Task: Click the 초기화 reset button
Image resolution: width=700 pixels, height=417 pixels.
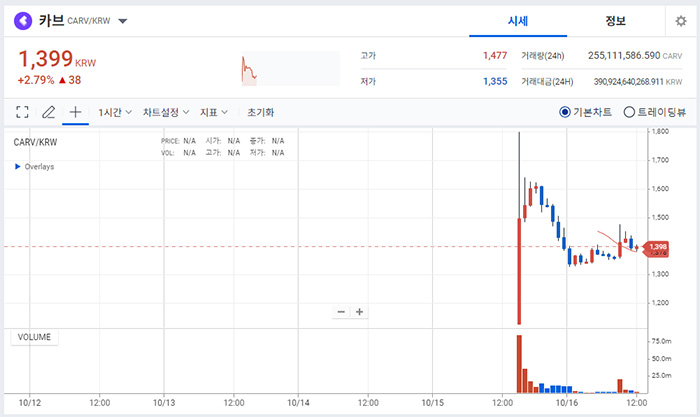Action: tap(260, 112)
